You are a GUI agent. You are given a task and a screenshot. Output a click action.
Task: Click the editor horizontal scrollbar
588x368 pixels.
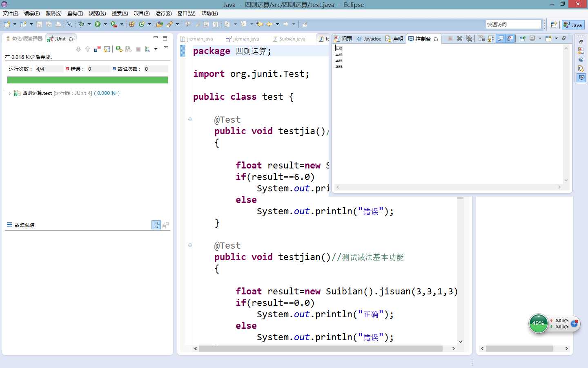(x=321, y=348)
